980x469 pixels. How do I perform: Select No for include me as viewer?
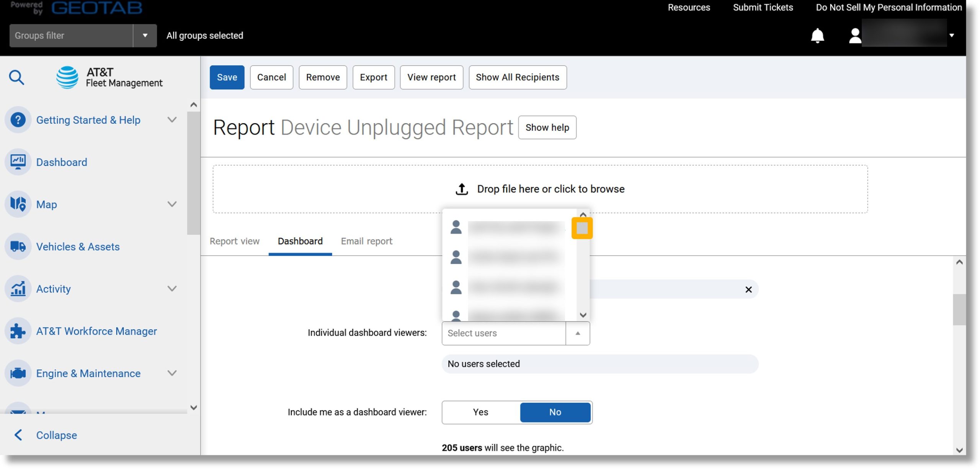click(555, 412)
